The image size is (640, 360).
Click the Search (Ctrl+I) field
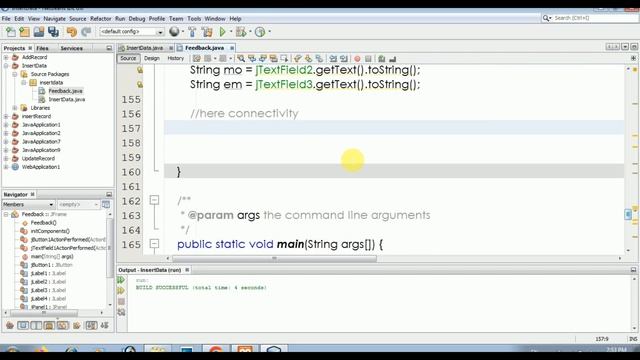coord(595,18)
